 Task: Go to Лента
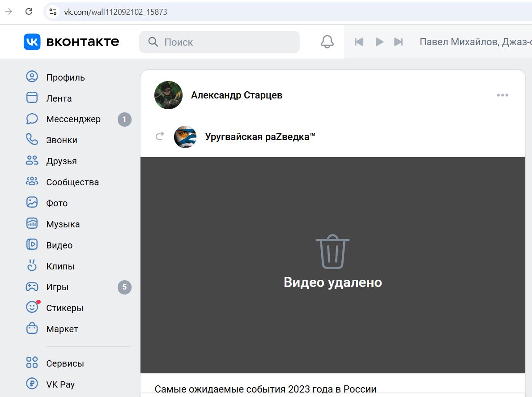click(59, 98)
